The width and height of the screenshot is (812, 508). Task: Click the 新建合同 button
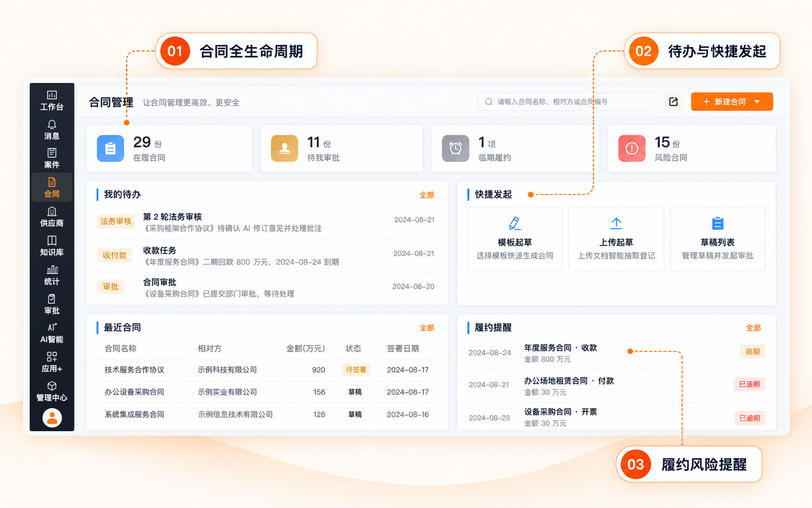(x=732, y=102)
